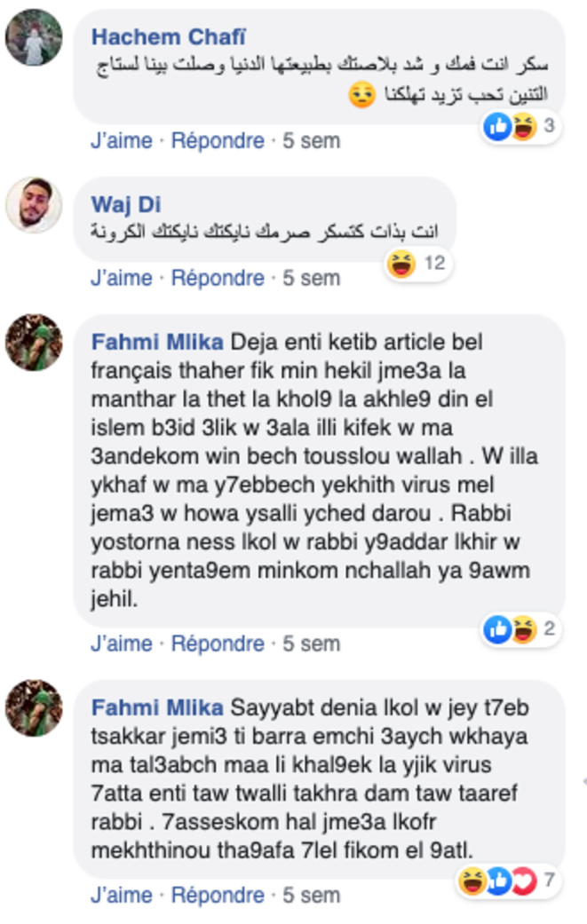Click the 5 sem timestamp on Waj Di's comment

[x=311, y=278]
